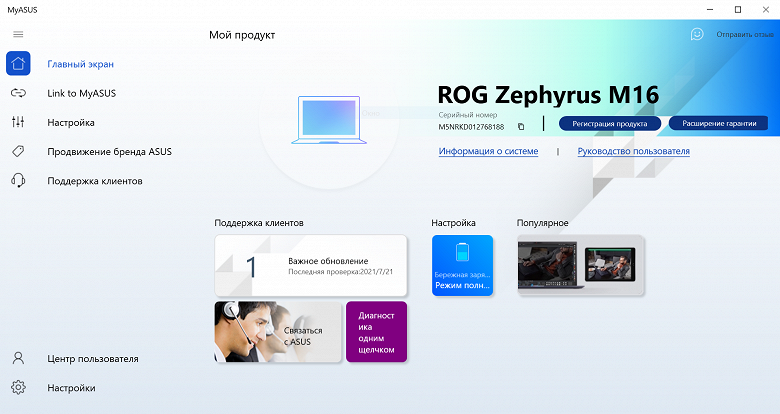
Task: Click the ASUS promotion tag icon
Action: coord(18,151)
